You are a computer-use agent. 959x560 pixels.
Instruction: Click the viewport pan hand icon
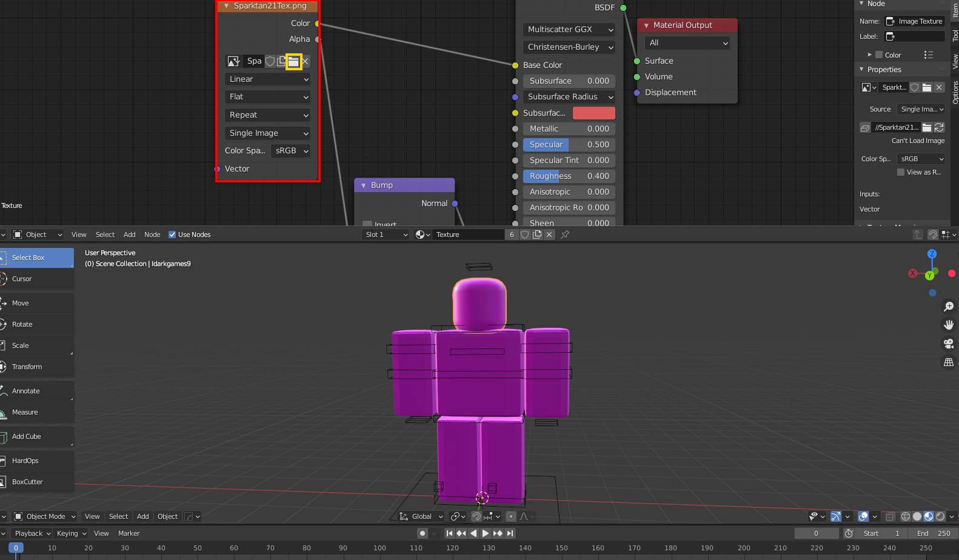949,325
